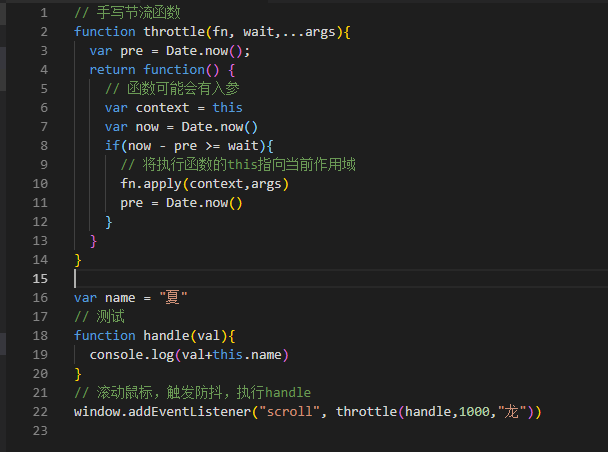608x452 pixels.
Task: Click line number 2 in gutter
Action: (x=44, y=32)
